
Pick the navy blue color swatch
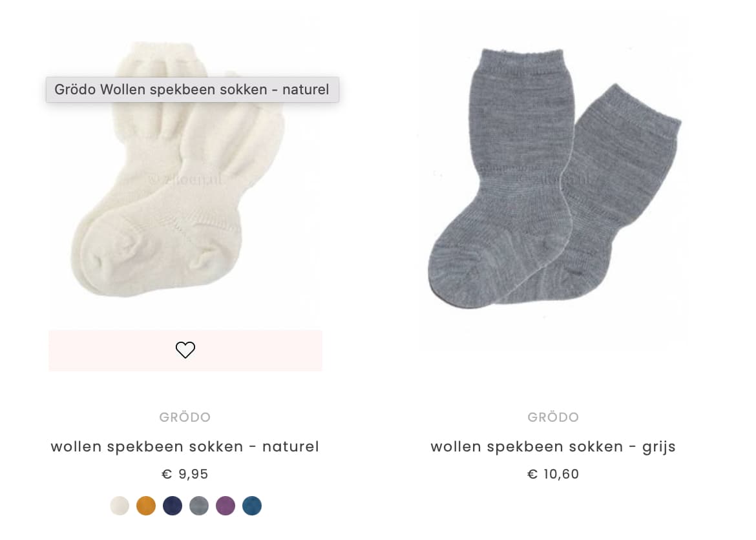[x=173, y=506]
